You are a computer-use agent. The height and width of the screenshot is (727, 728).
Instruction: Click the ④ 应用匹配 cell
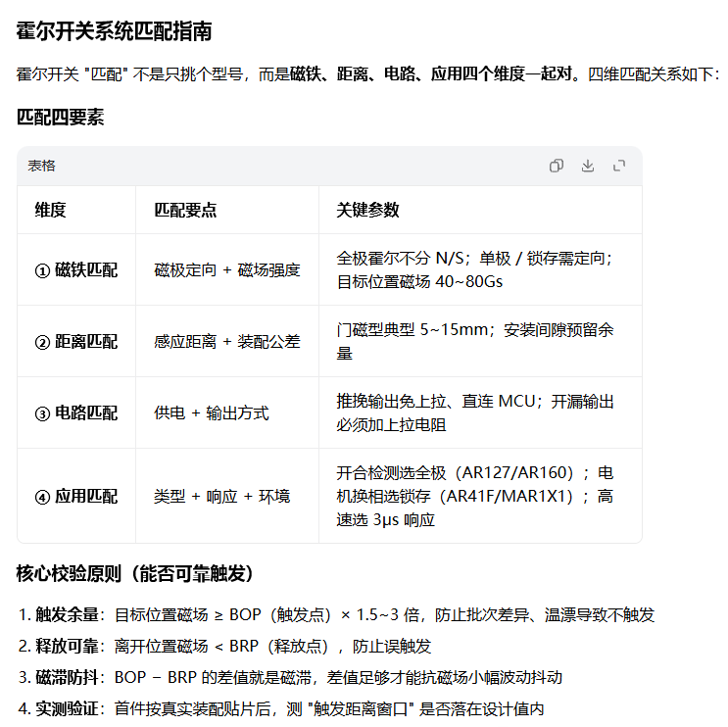(x=76, y=497)
